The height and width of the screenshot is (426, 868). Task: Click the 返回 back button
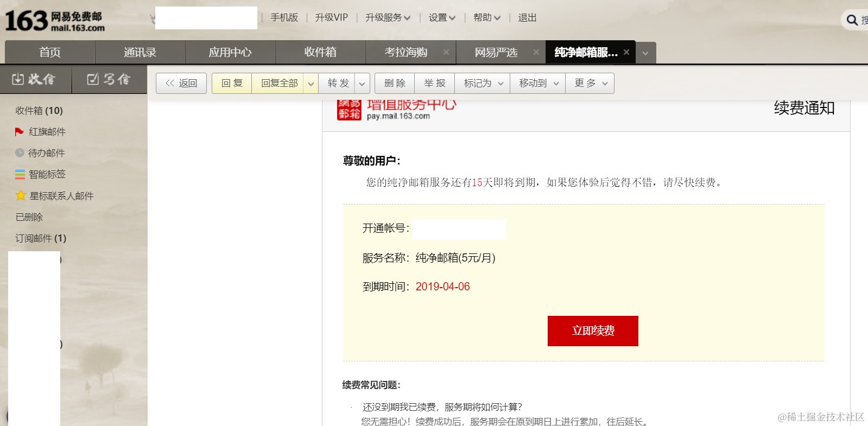tap(181, 84)
